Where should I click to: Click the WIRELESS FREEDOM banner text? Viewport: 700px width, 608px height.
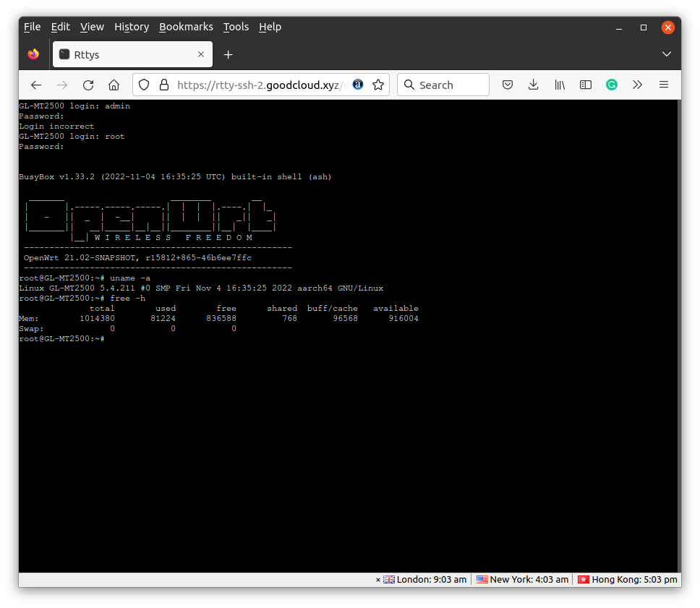[174, 237]
